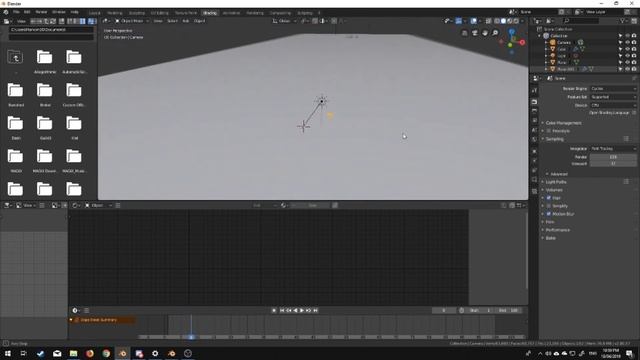Open the World properties tab icon
Viewport: 640px width, 360px height.
534,140
